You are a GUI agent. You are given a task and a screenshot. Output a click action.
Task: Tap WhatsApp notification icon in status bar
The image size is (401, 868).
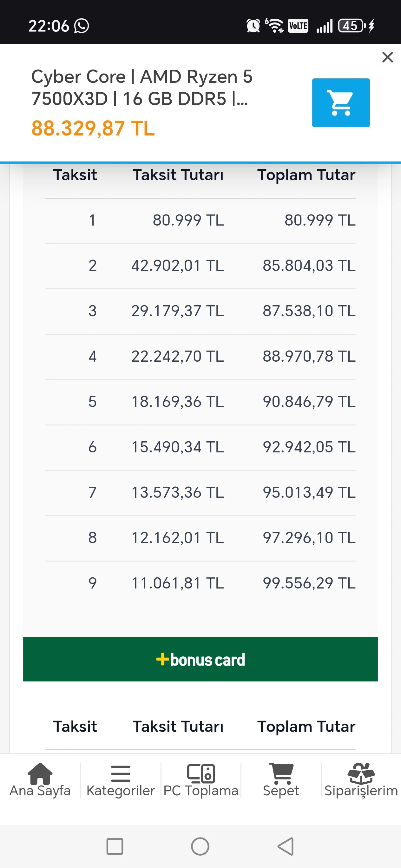pyautogui.click(x=82, y=26)
